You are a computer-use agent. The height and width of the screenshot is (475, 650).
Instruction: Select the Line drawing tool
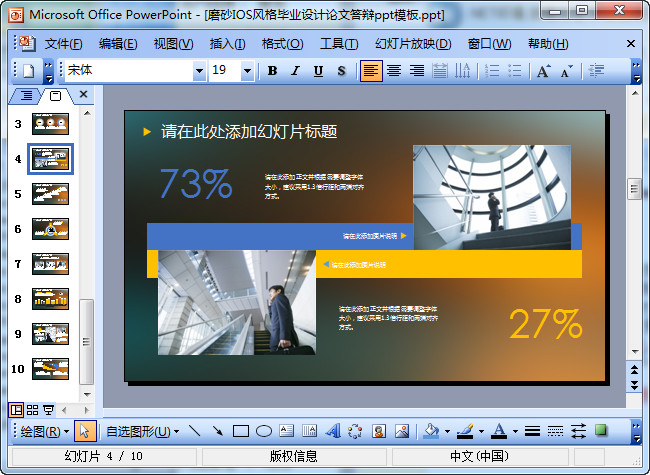194,431
